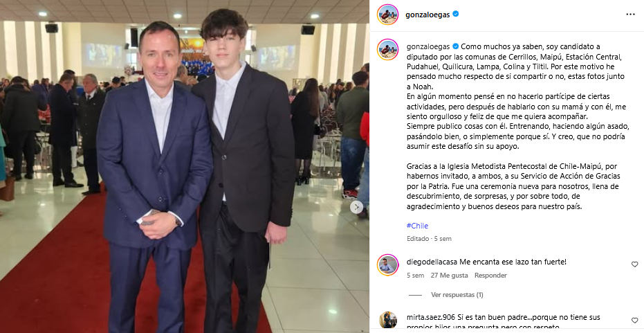Click the verified badge in the post header
This screenshot has width=644, height=333.
[455, 15]
